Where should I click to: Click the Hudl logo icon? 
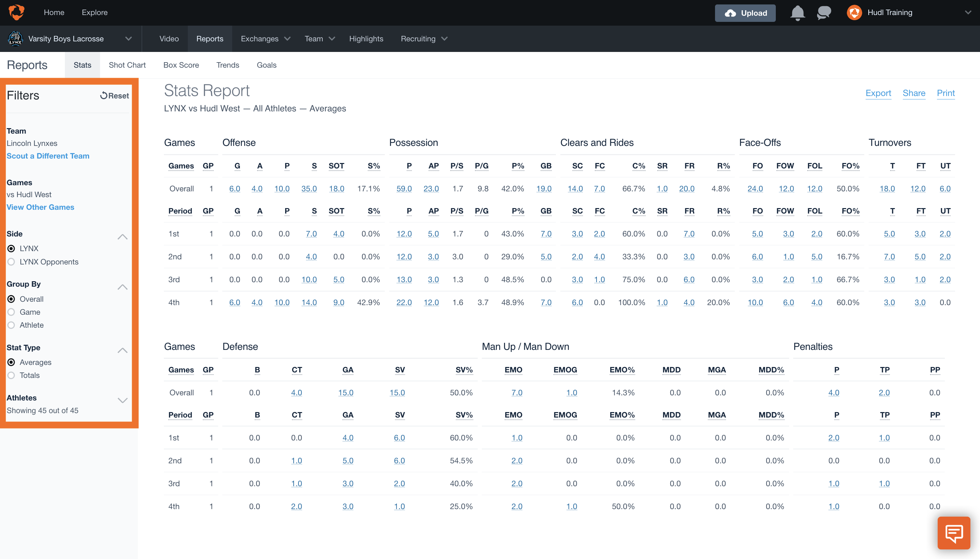(16, 12)
